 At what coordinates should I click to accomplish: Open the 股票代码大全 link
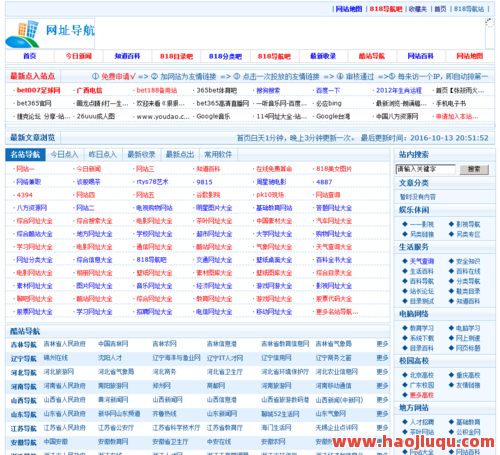tap(334, 299)
